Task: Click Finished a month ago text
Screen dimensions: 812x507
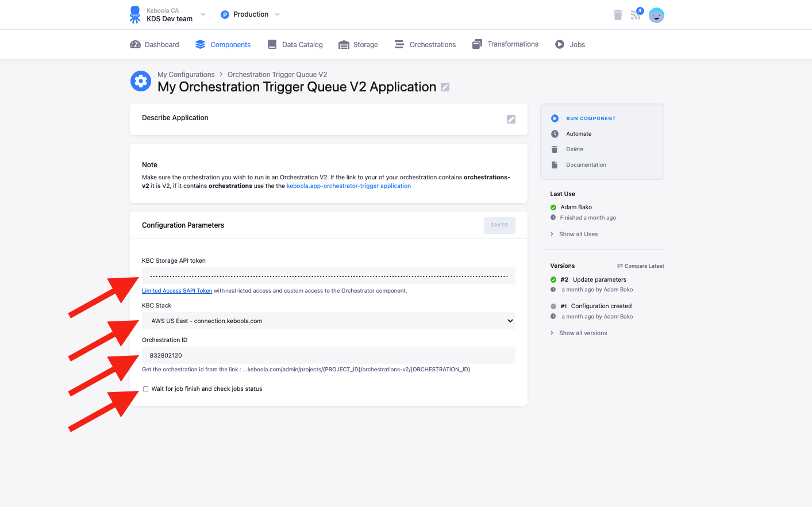Action: coord(588,218)
